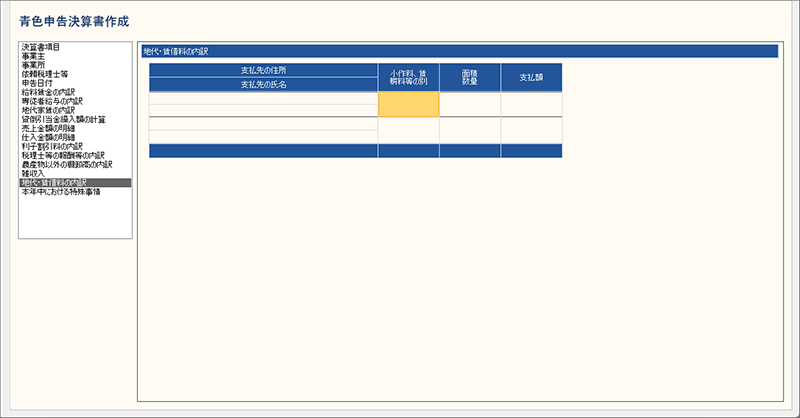The image size is (800, 418).
Task: Click first row 支払額 cell
Action: click(x=531, y=105)
